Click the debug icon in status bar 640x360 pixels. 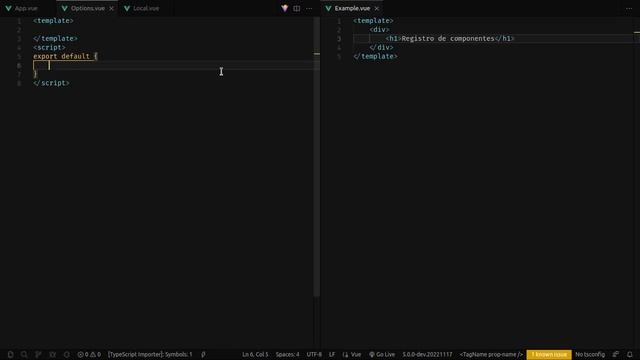tap(52, 354)
